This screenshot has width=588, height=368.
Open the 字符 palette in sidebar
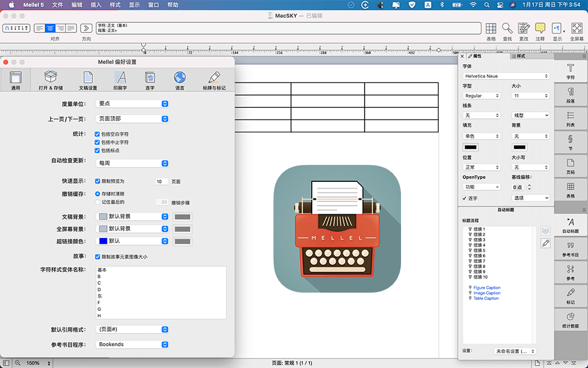[570, 71]
